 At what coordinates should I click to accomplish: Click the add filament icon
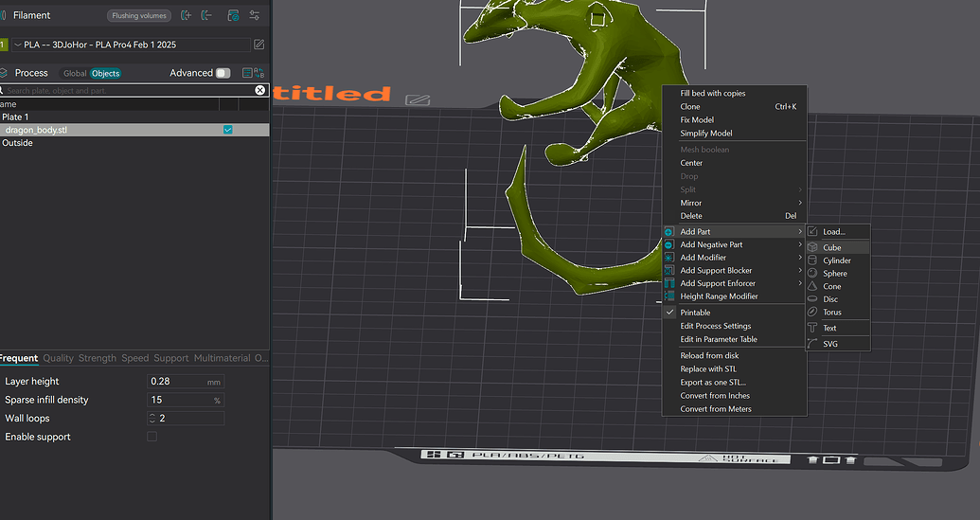point(186,15)
